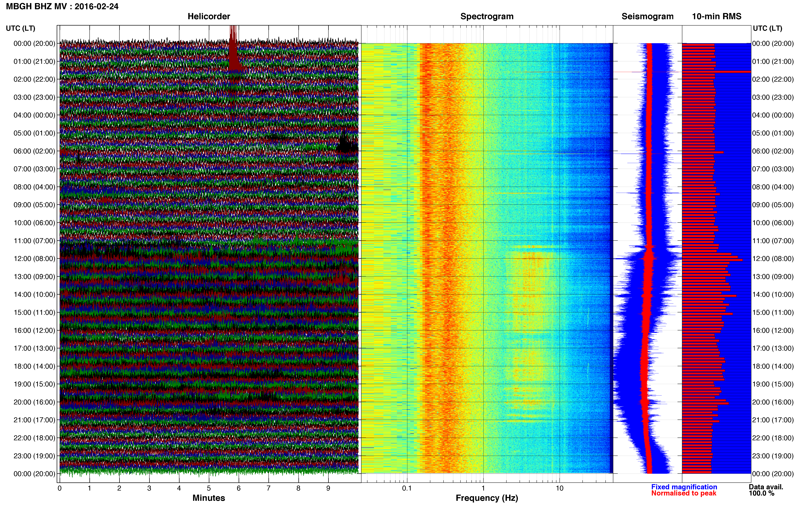Image resolution: width=812 pixels, height=508 pixels.
Task: Click left-axis time label 07:00 (03:00)
Action: pos(34,169)
